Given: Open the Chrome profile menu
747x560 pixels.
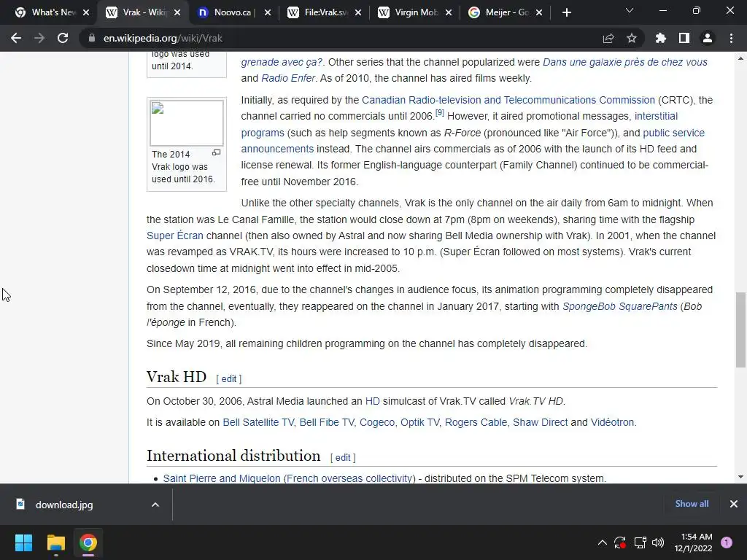Looking at the screenshot, I should tap(708, 38).
